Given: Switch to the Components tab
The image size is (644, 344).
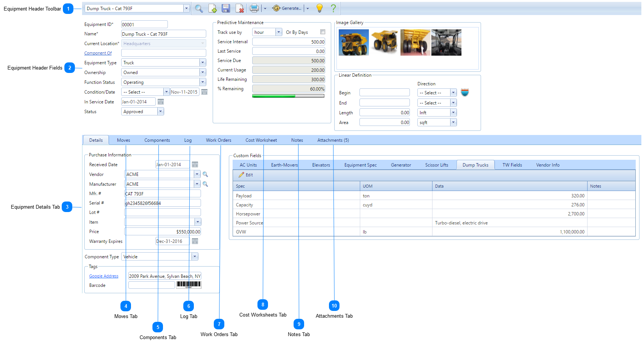Looking at the screenshot, I should [157, 140].
